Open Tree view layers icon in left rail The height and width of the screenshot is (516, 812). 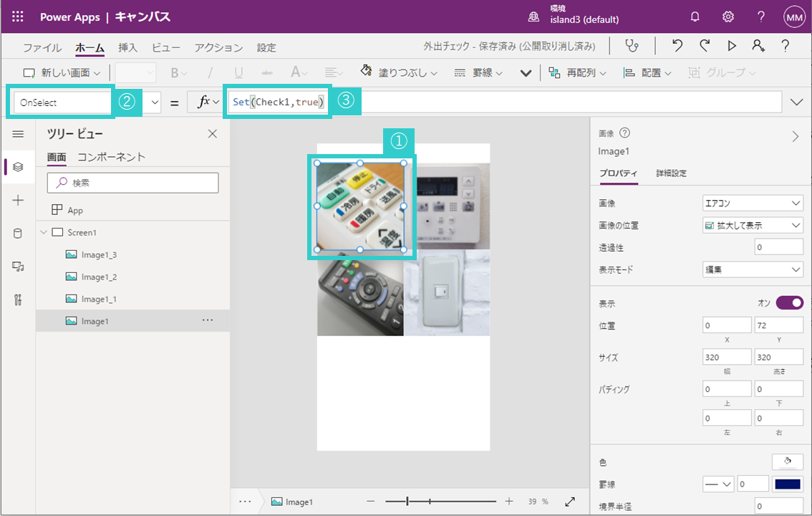[18, 167]
